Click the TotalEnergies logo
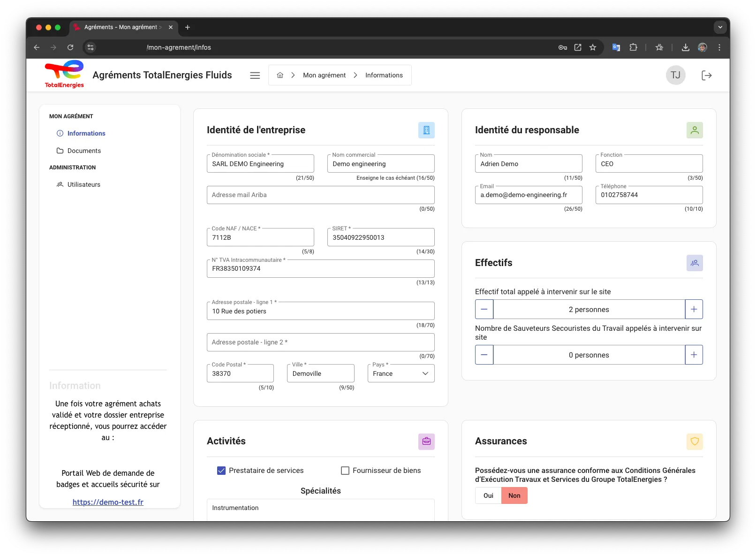 (x=64, y=74)
